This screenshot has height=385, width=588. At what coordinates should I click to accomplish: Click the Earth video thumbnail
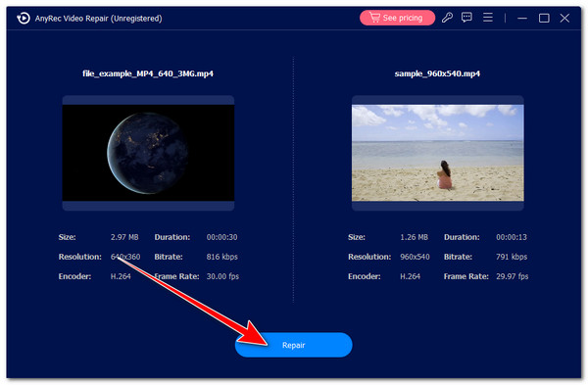pos(148,153)
